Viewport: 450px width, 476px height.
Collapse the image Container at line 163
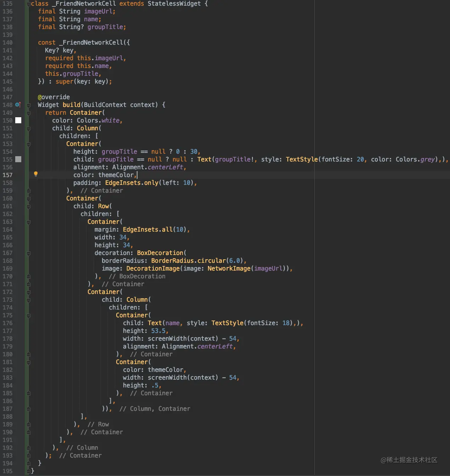28,222
